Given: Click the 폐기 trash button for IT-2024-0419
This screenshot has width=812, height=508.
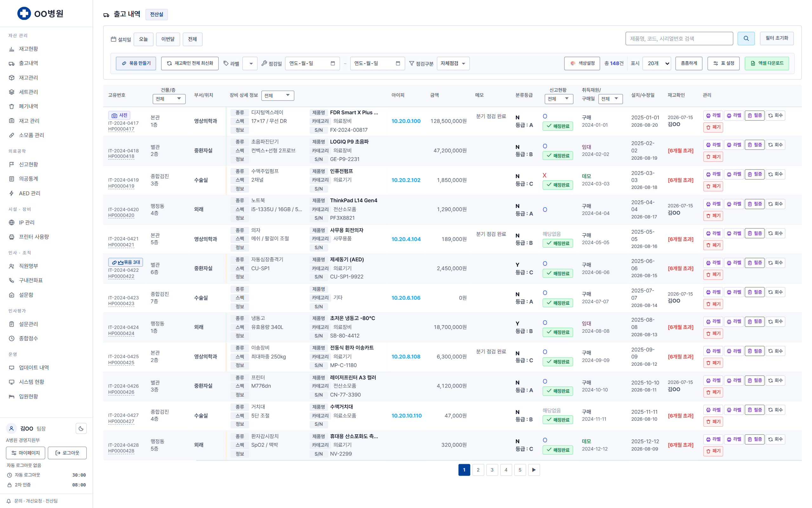Looking at the screenshot, I should pos(713,186).
